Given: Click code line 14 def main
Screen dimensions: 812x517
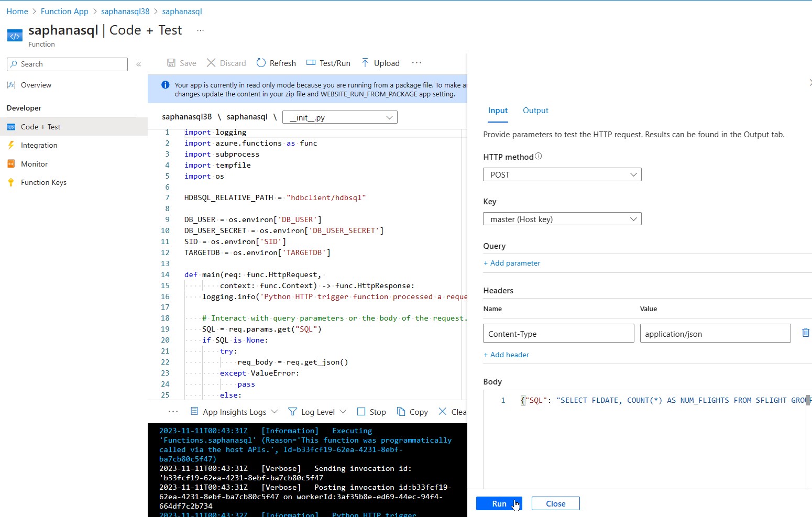Looking at the screenshot, I should pyautogui.click(x=253, y=274).
